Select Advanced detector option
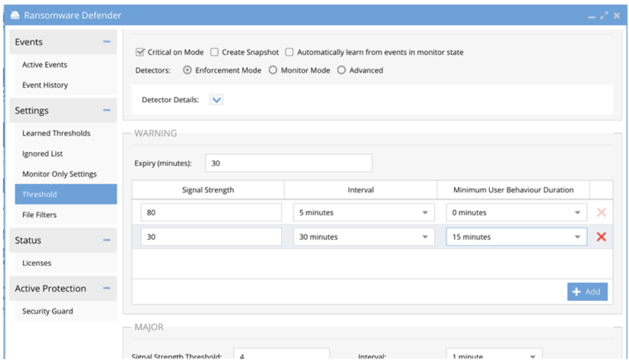This screenshot has width=629, height=364. [x=341, y=70]
